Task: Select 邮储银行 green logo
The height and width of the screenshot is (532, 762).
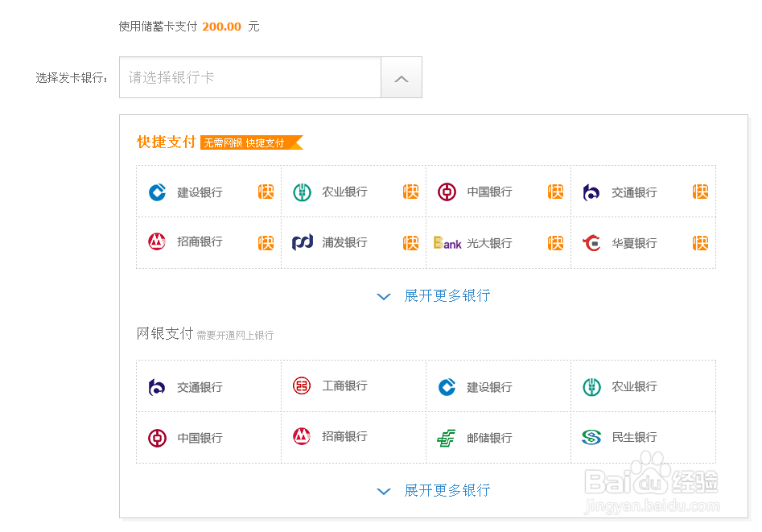Action: [x=446, y=438]
